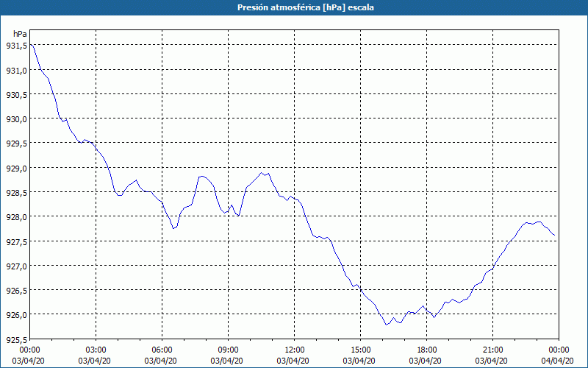Click the "925,5" bottom y-axis label
Image resolution: width=588 pixels, height=368 pixels.
coord(16,339)
